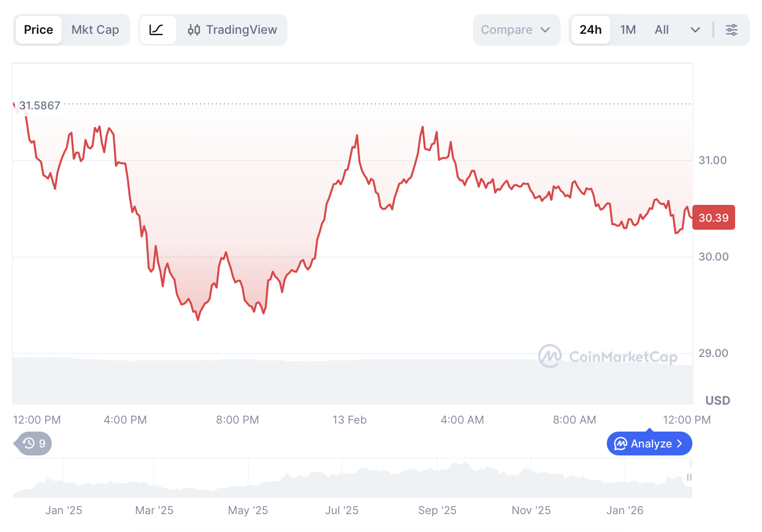Open the Compare dropdown
Viewport: 762px width, 532px height.
coord(516,30)
